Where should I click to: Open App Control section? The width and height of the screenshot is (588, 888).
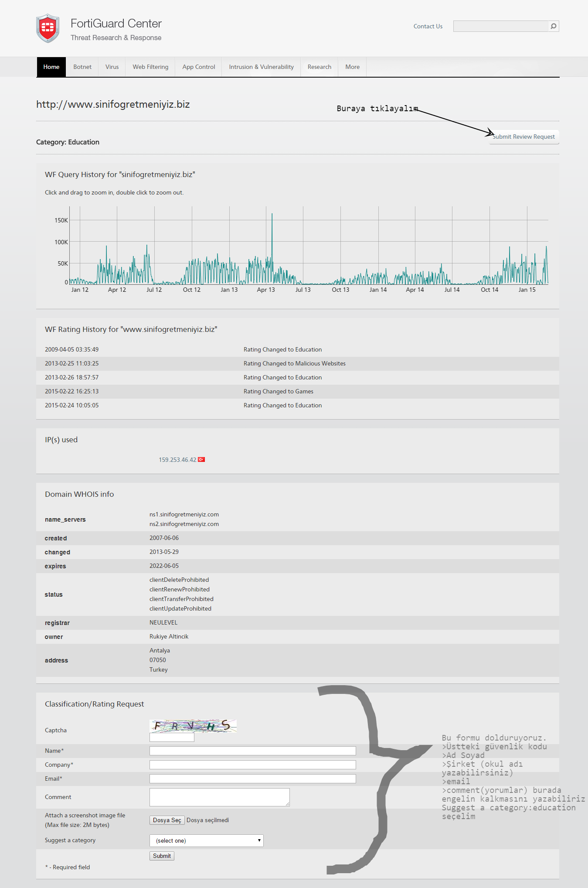point(199,67)
